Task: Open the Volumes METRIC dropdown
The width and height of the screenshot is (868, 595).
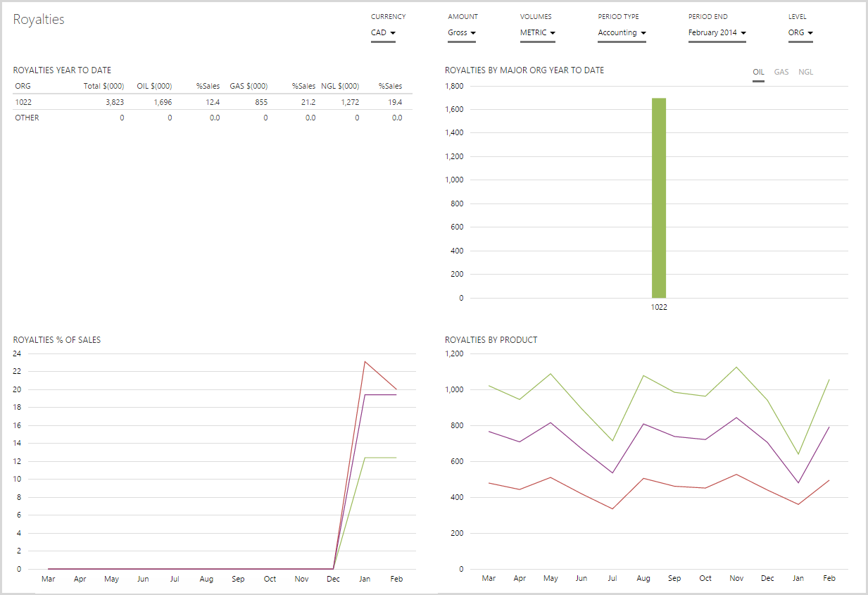Action: point(538,33)
